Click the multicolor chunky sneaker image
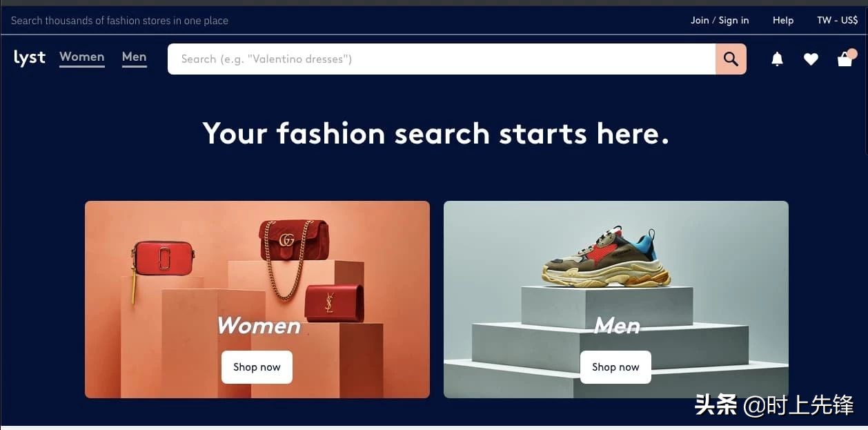The image size is (868, 430). coord(606,257)
